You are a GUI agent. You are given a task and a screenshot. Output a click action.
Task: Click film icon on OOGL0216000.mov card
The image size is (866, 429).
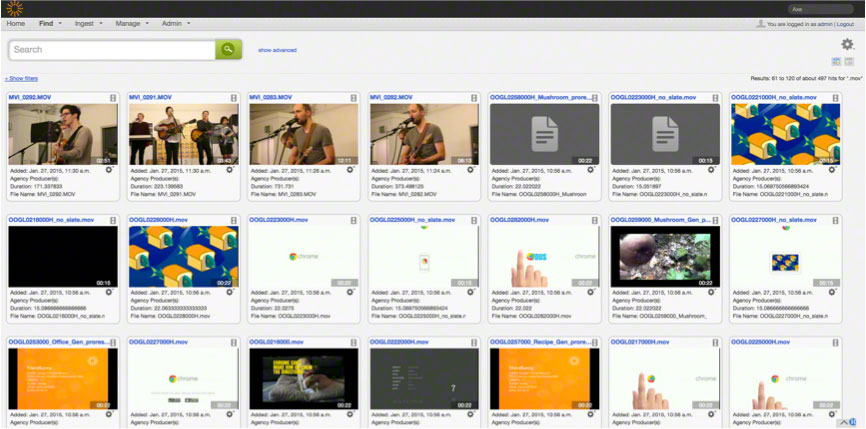[x=353, y=343]
